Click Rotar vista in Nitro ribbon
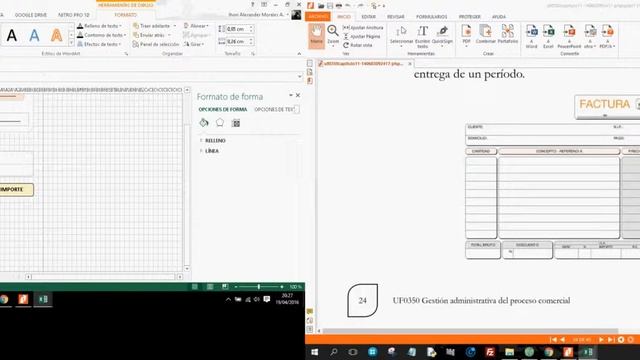 tap(358, 45)
